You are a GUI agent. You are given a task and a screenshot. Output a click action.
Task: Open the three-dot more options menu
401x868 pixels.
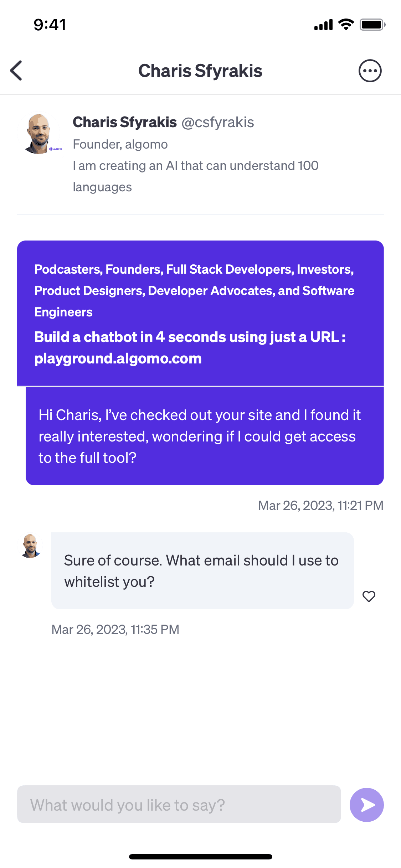[x=370, y=71]
